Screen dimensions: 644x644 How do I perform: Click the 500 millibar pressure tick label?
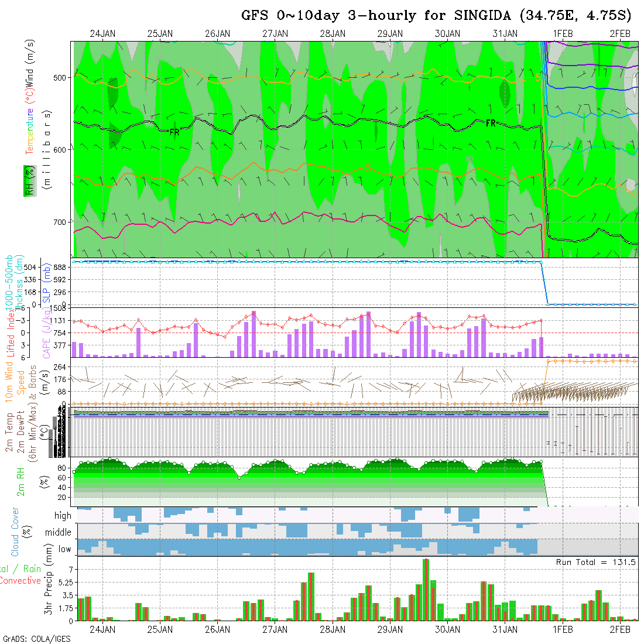point(59,78)
